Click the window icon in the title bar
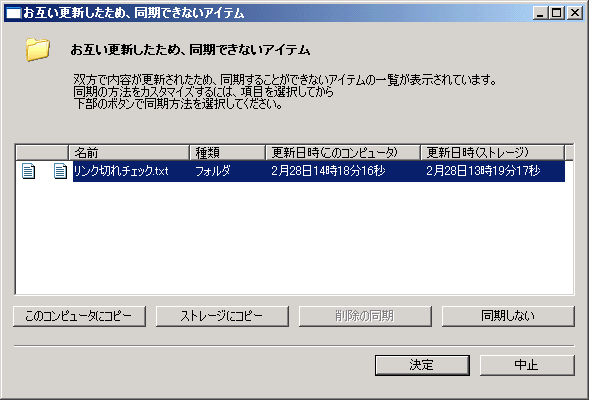The image size is (589, 400). [14, 14]
